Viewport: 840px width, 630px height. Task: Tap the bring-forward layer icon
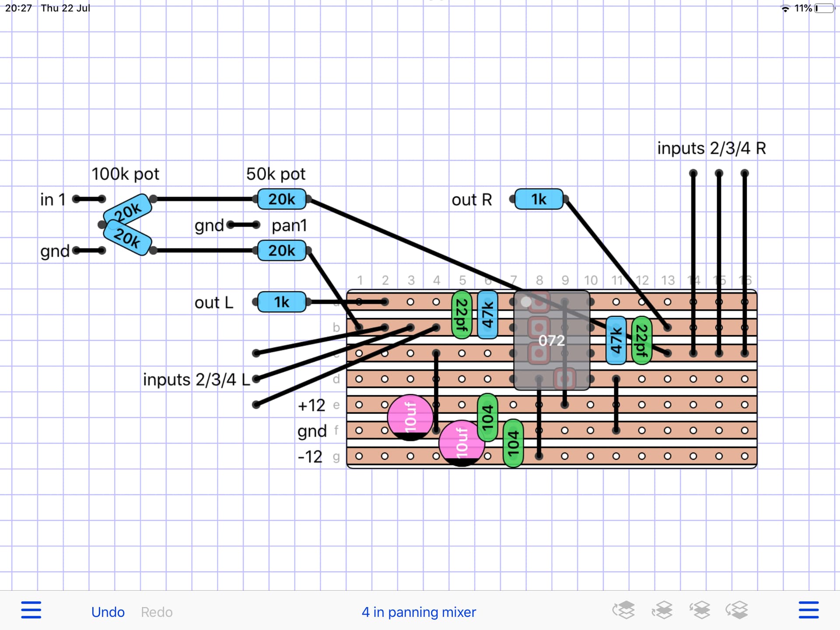click(x=662, y=610)
